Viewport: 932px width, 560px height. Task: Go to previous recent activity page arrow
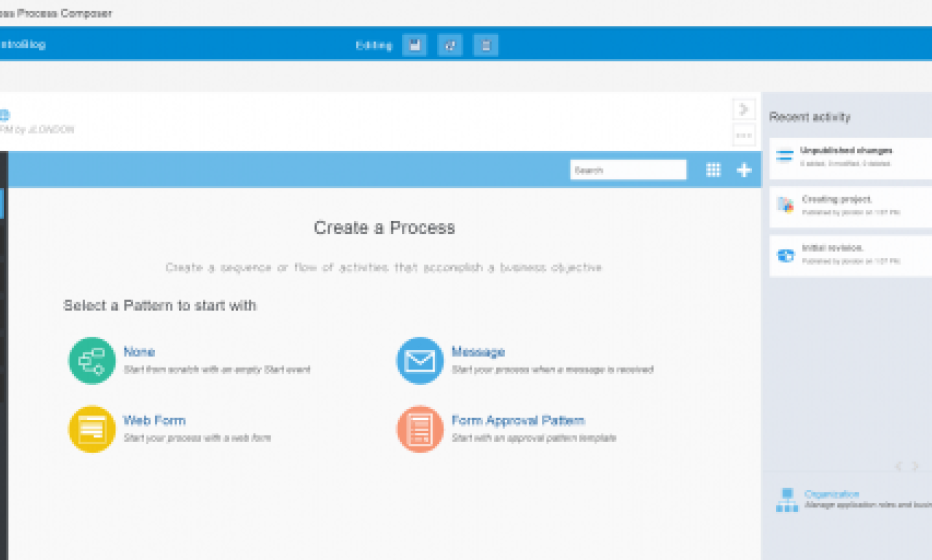pos(899,467)
